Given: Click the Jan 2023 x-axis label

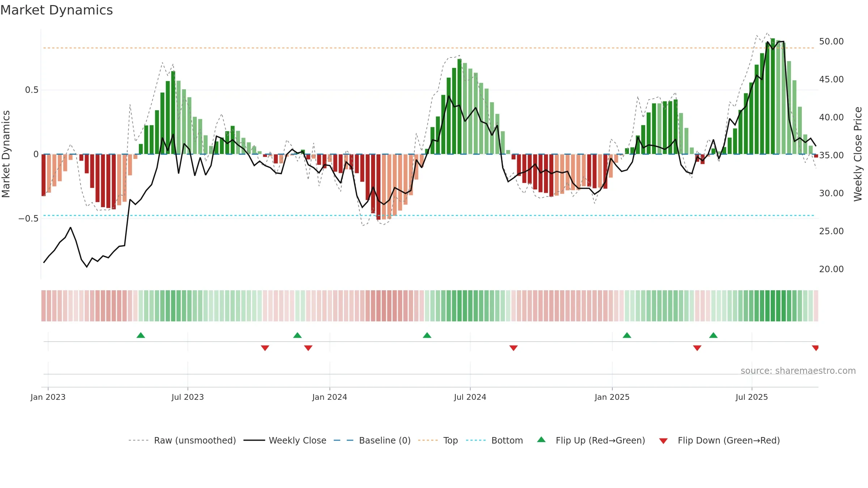Looking at the screenshot, I should [x=48, y=397].
